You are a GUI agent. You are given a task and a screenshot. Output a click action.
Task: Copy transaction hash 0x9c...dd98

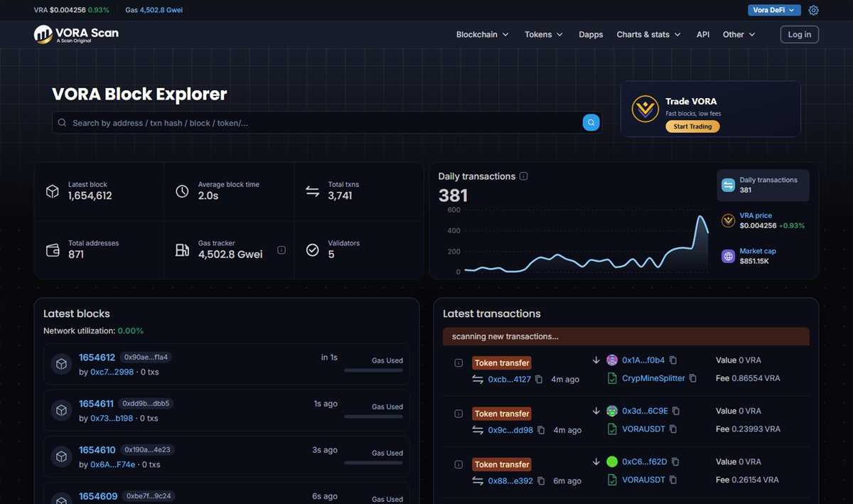[541, 430]
